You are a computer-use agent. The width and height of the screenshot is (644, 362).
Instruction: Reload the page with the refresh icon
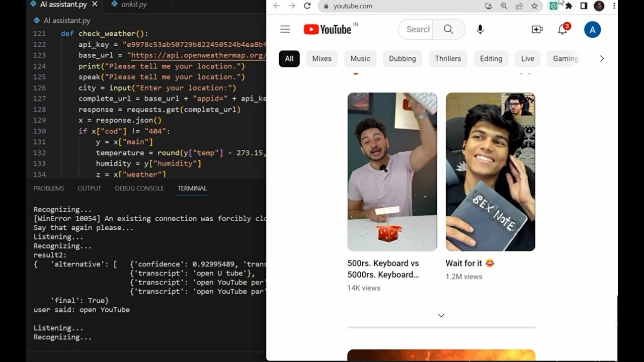coord(307,6)
